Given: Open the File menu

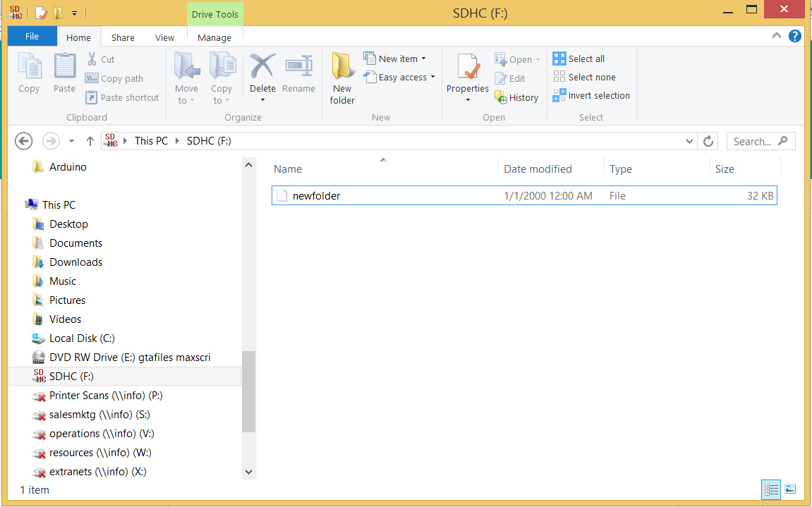Looking at the screenshot, I should 32,35.
